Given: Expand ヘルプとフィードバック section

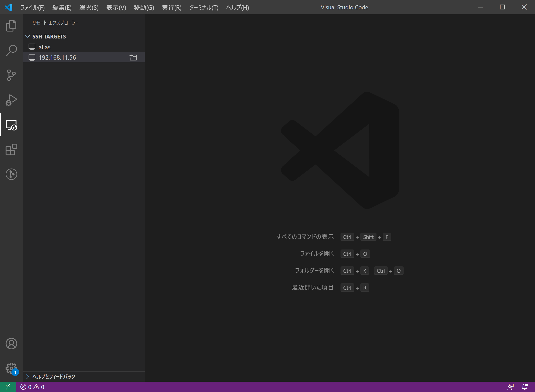Looking at the screenshot, I should (x=84, y=377).
